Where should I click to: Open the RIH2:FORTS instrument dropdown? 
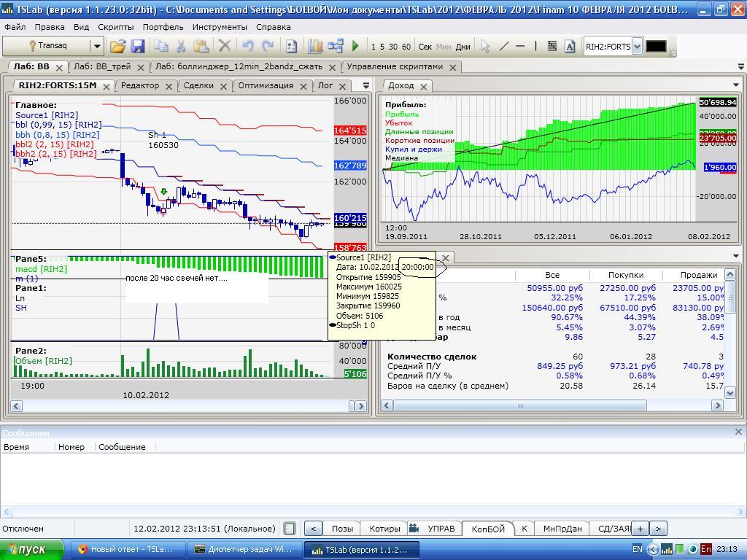[x=637, y=47]
